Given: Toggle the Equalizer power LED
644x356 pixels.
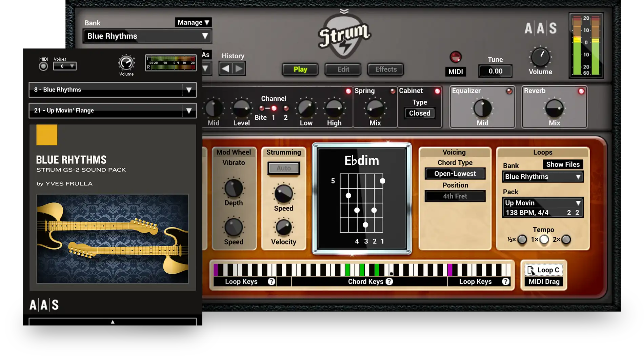Looking at the screenshot, I should coord(509,91).
